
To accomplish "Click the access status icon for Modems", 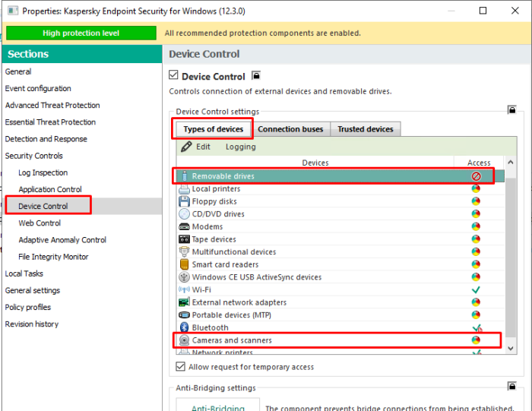I will 476,226.
